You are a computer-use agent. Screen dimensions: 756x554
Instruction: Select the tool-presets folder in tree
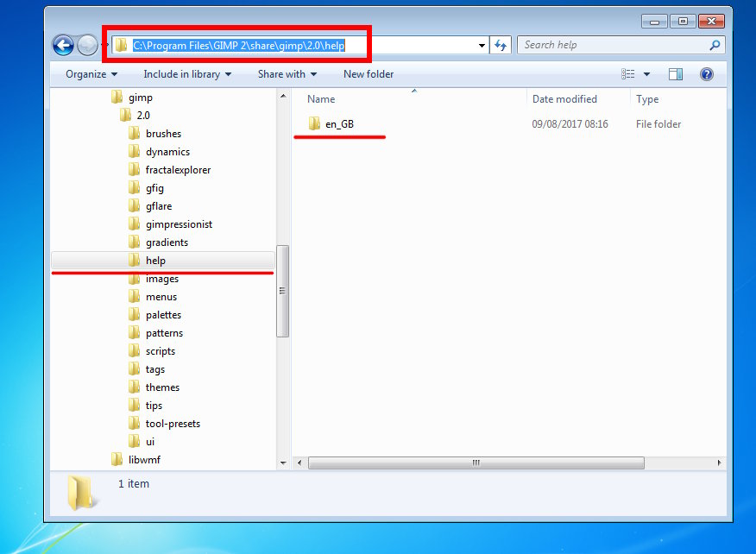click(173, 424)
